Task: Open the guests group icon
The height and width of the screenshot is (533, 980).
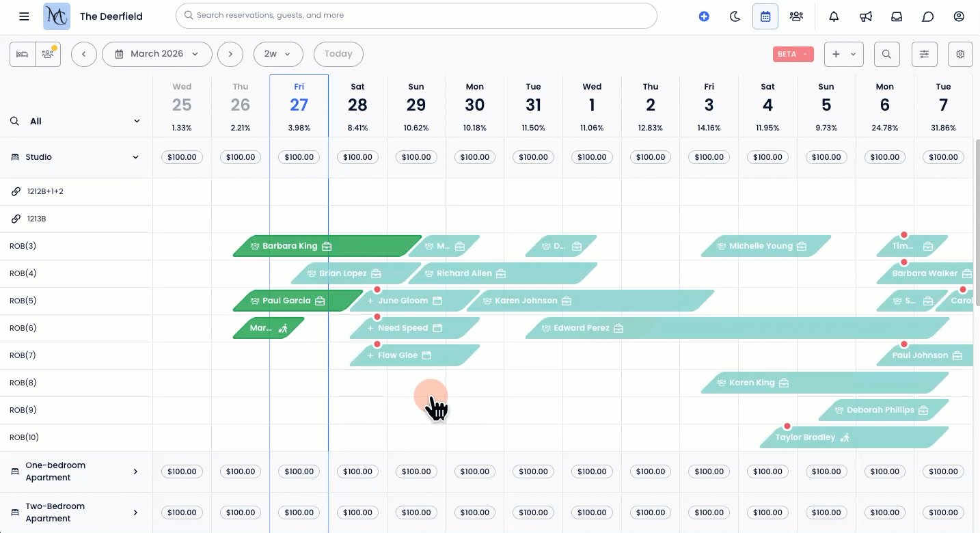Action: coord(796,16)
